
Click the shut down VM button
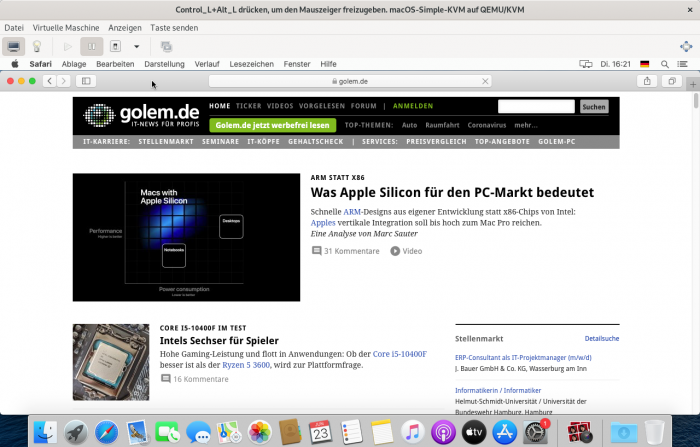tap(115, 46)
